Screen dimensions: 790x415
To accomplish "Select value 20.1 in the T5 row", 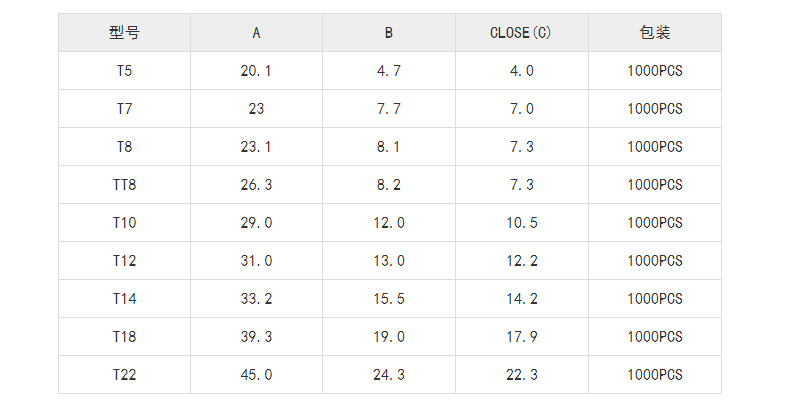I will click(x=256, y=71).
